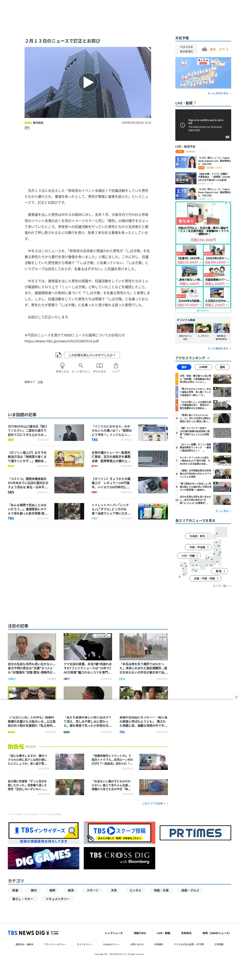Viewport: 239px width, 980px height.
Task: Open ranking item 1 about 低栄養
Action: [203, 379]
